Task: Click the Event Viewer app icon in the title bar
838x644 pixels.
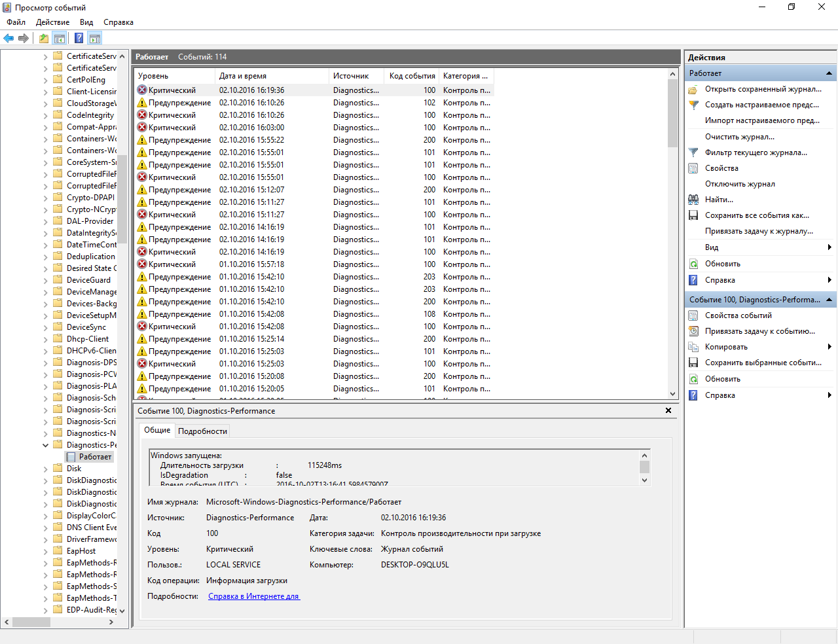Action: pyautogui.click(x=7, y=7)
